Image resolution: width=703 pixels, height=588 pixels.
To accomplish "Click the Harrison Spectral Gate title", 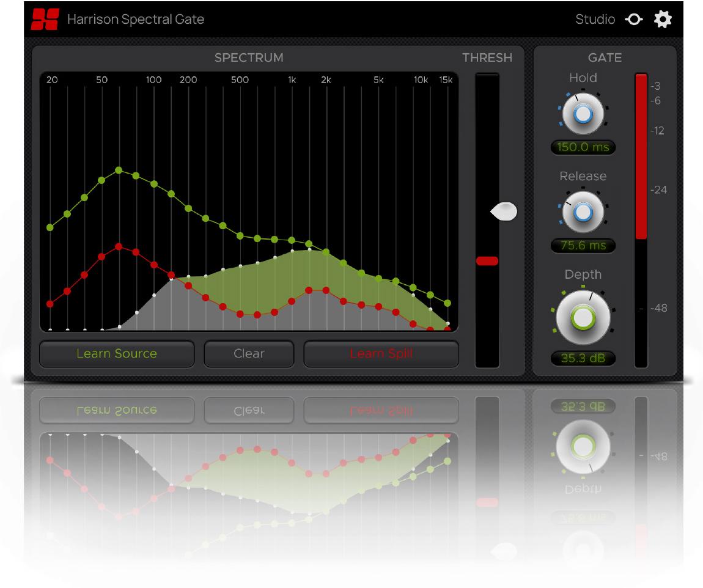I will pyautogui.click(x=136, y=20).
